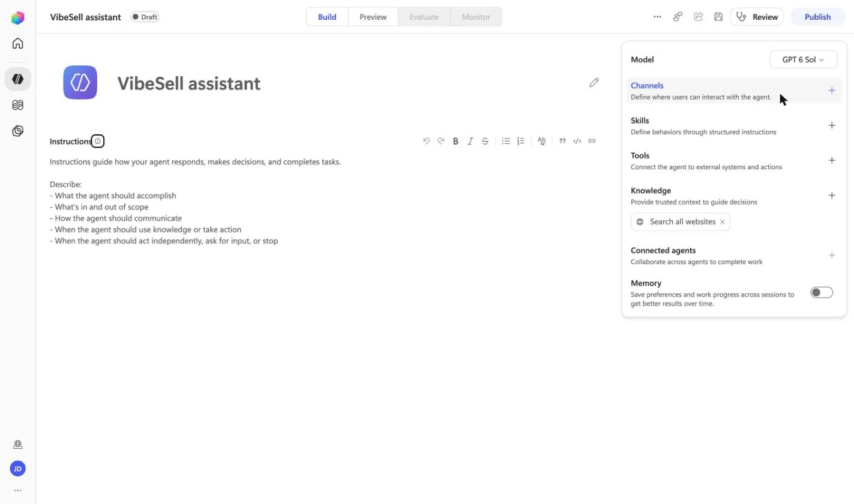Switch to the Build tab
Viewport: 854px width, 504px height.
(327, 17)
